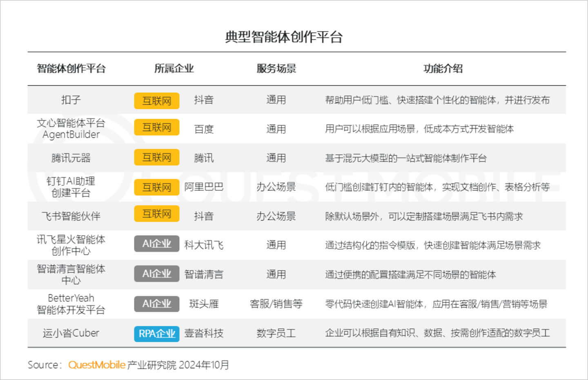This screenshot has width=588, height=380.
Task: Click the QuestMobile source link
Action: [x=96, y=365]
